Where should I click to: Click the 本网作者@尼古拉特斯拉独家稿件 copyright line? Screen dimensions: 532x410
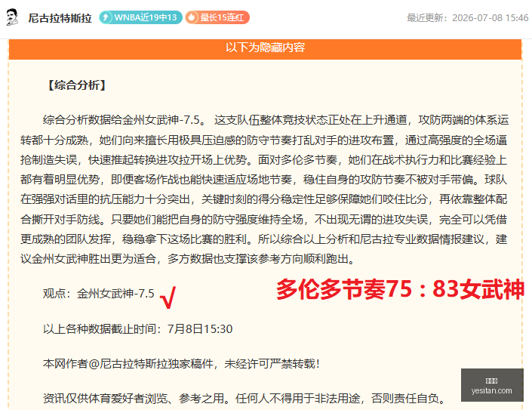181,364
